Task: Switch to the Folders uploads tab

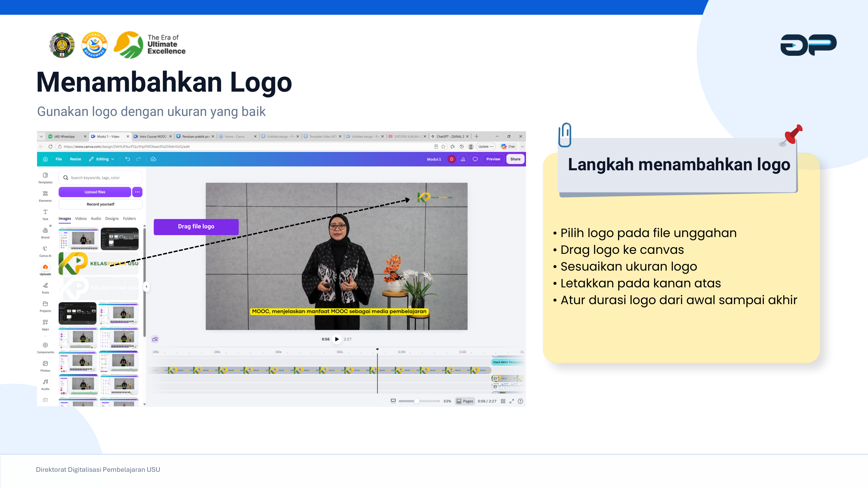Action: click(129, 219)
